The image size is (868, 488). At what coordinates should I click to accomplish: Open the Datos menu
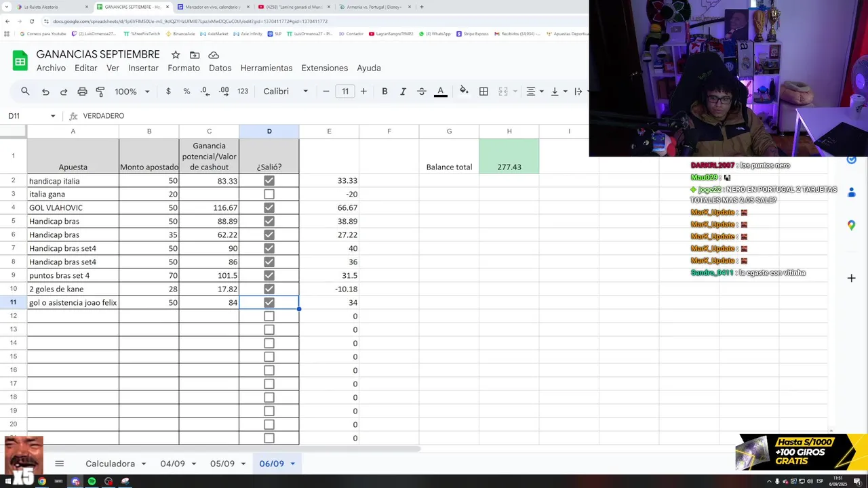[x=220, y=68]
